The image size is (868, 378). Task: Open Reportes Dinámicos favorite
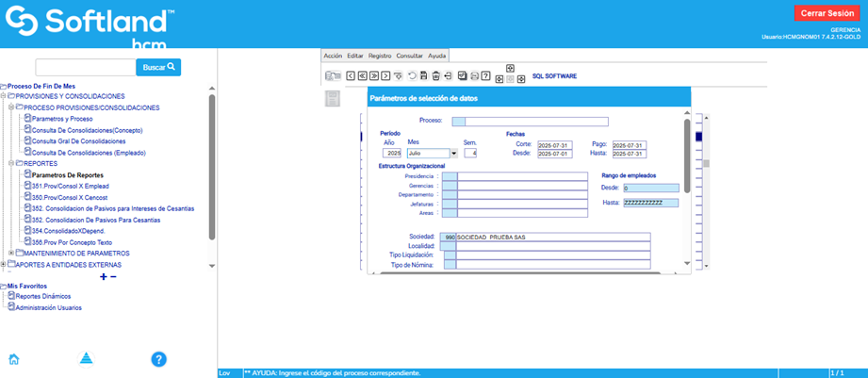coord(43,296)
